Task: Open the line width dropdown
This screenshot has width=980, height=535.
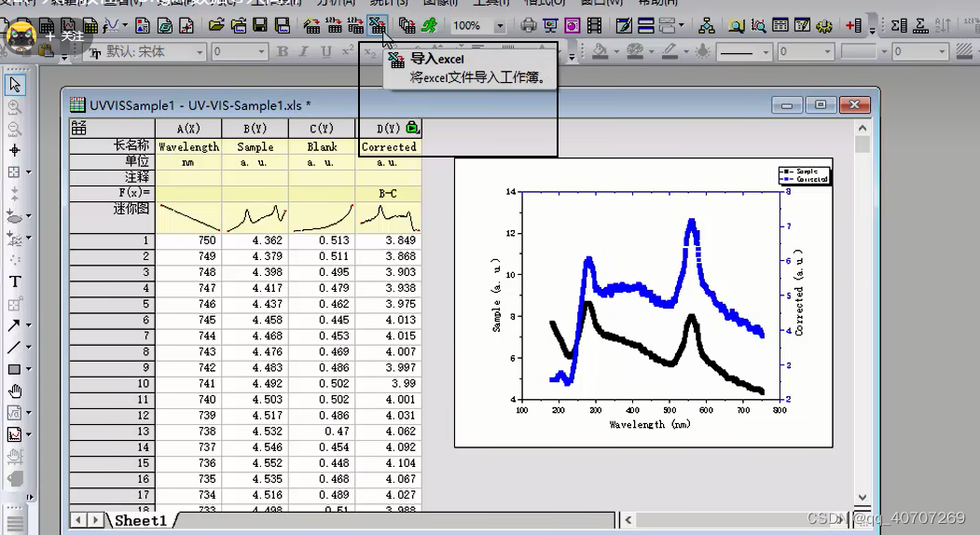Action: pyautogui.click(x=828, y=52)
